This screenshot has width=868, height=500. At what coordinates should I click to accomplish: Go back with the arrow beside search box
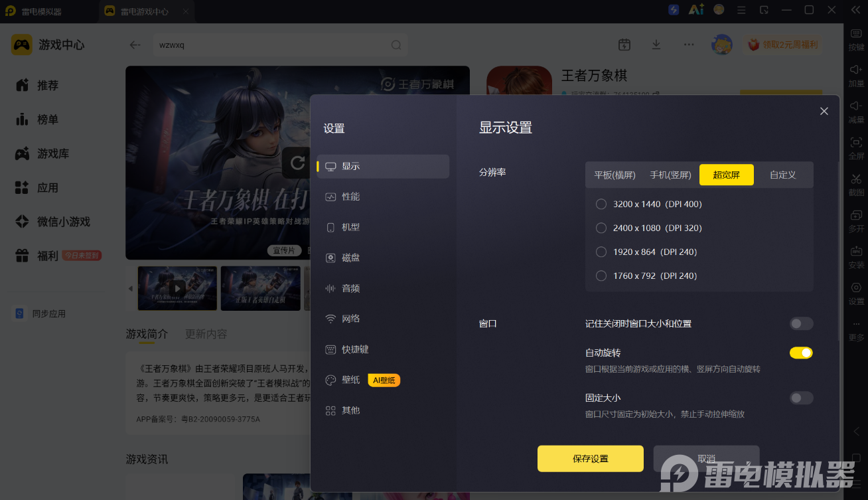[135, 45]
